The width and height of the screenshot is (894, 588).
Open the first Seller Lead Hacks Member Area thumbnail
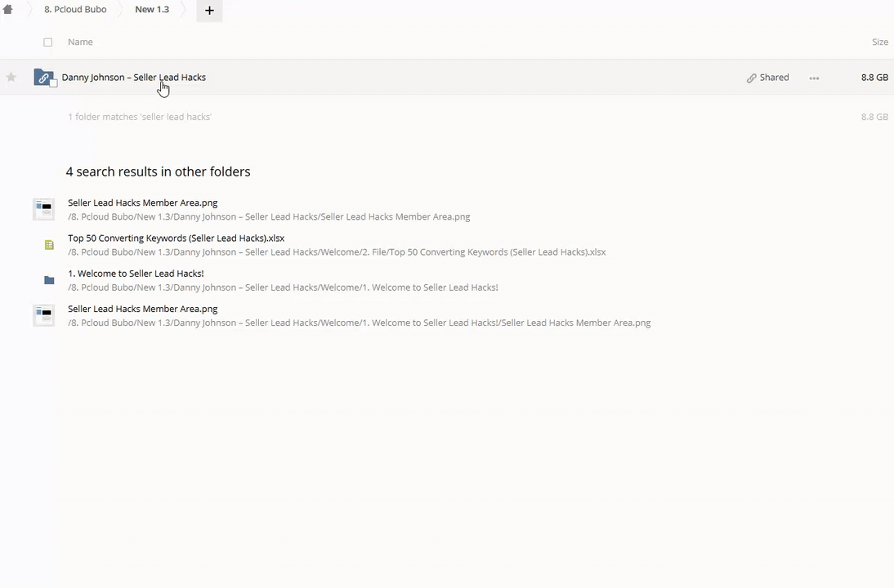(43, 209)
